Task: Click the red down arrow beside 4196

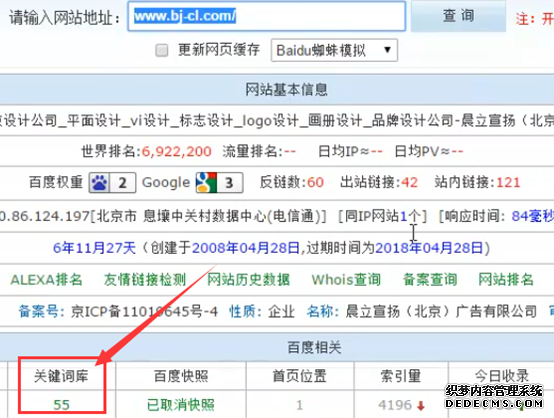Action: point(420,406)
